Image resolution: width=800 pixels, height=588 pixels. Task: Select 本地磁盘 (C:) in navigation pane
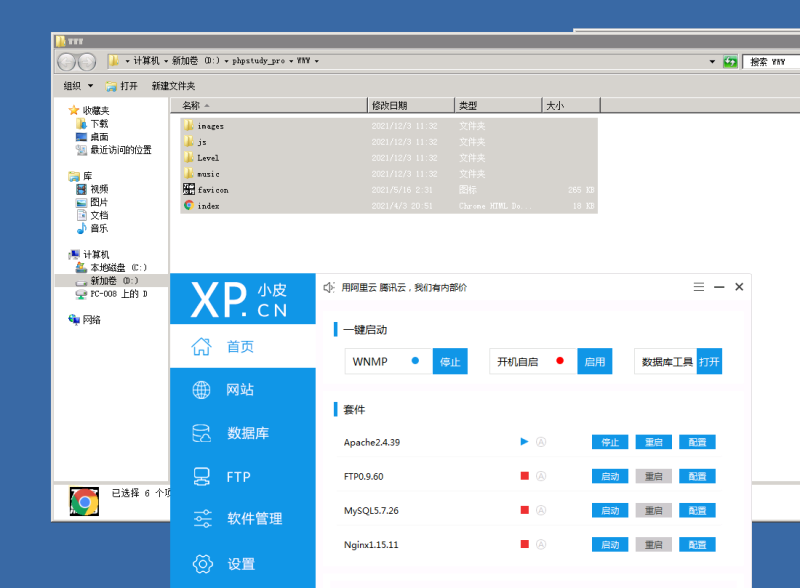111,267
